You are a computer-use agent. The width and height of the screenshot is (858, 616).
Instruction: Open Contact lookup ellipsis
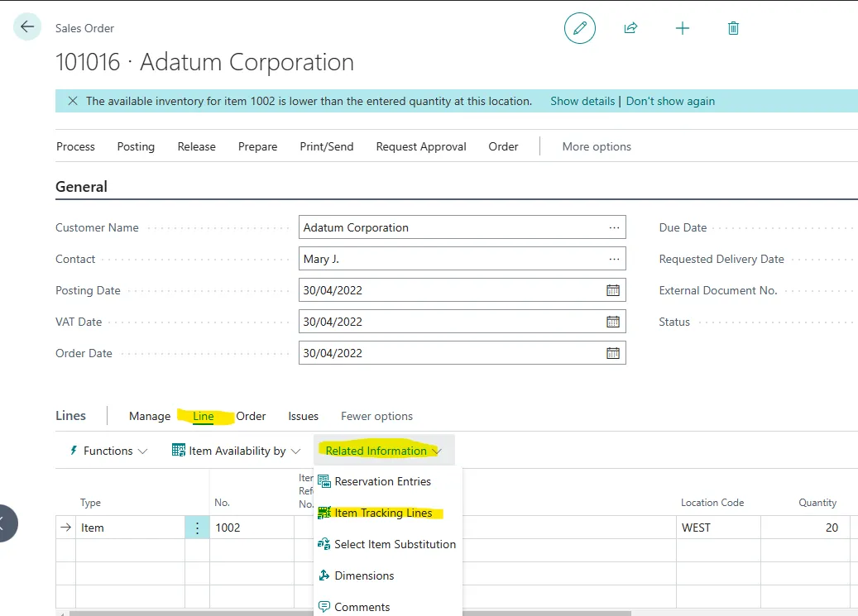coord(614,259)
